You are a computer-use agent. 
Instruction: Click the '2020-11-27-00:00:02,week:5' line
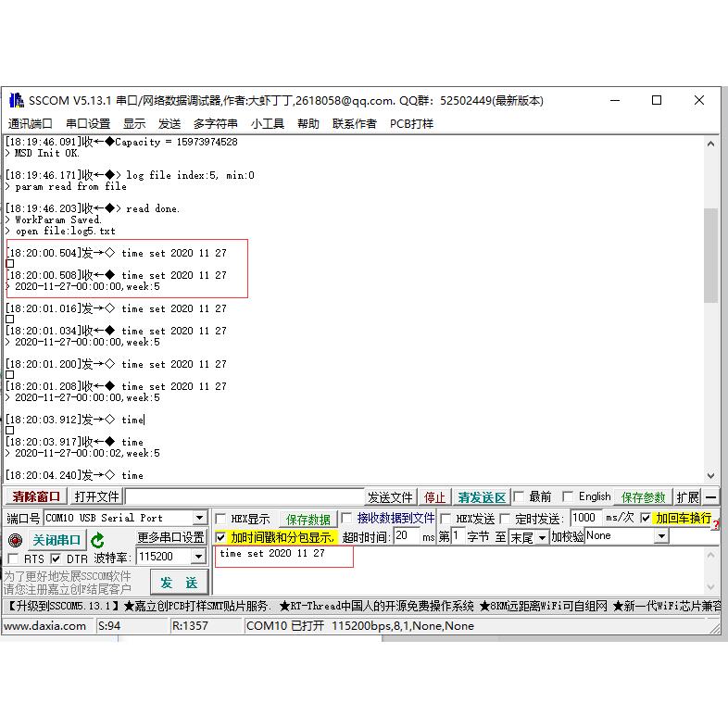tap(87, 453)
